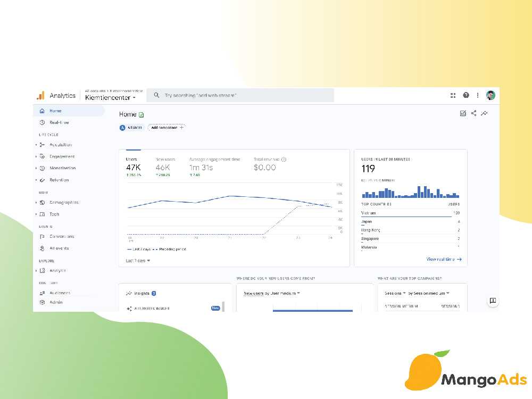Focus the search field 'Try searching'

point(240,95)
